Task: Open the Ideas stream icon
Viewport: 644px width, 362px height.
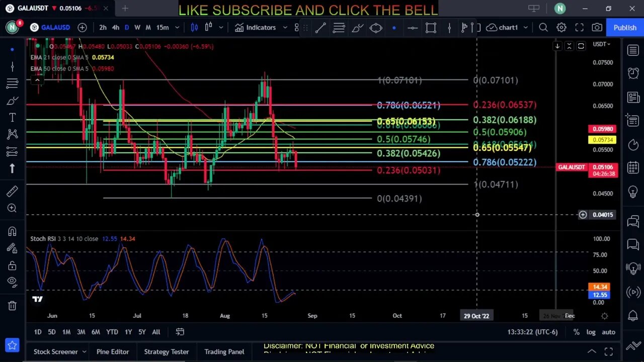Action: (x=633, y=268)
